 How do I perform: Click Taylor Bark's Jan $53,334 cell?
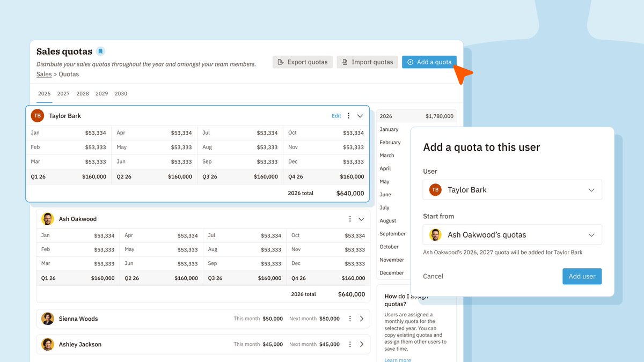pyautogui.click(x=69, y=133)
